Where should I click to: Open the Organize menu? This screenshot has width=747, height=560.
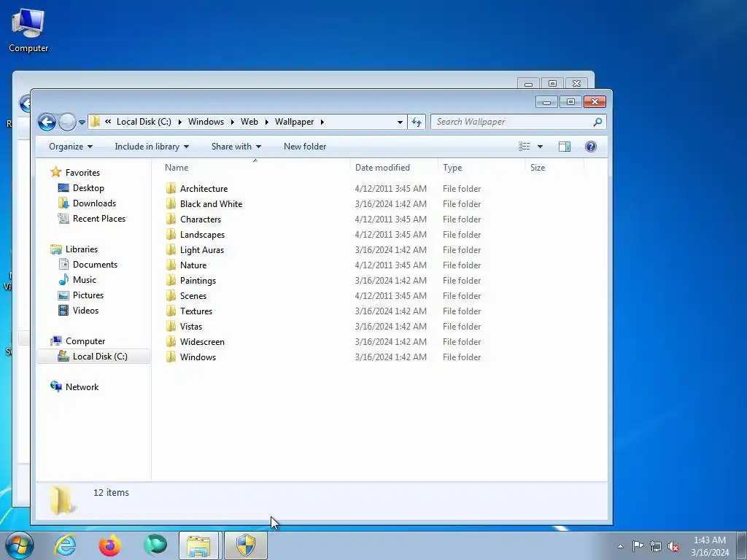71,147
